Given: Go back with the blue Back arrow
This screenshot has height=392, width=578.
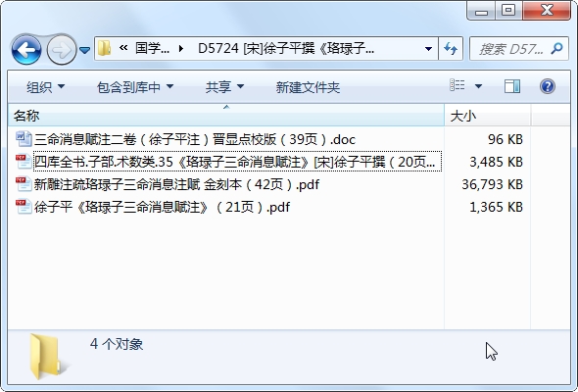Looking at the screenshot, I should tap(25, 49).
